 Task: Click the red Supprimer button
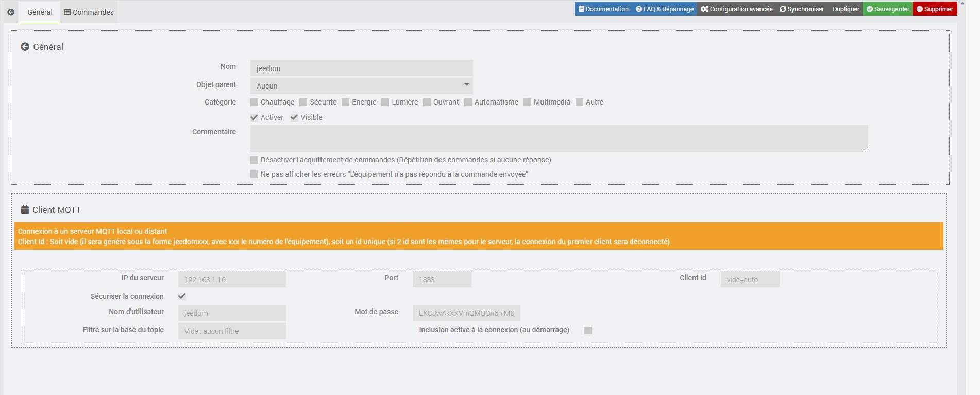935,9
